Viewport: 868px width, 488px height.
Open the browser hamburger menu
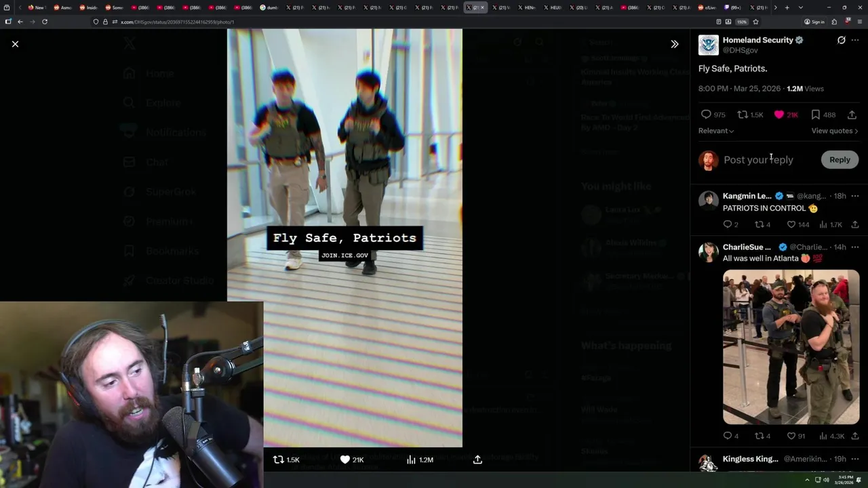[x=860, y=22]
